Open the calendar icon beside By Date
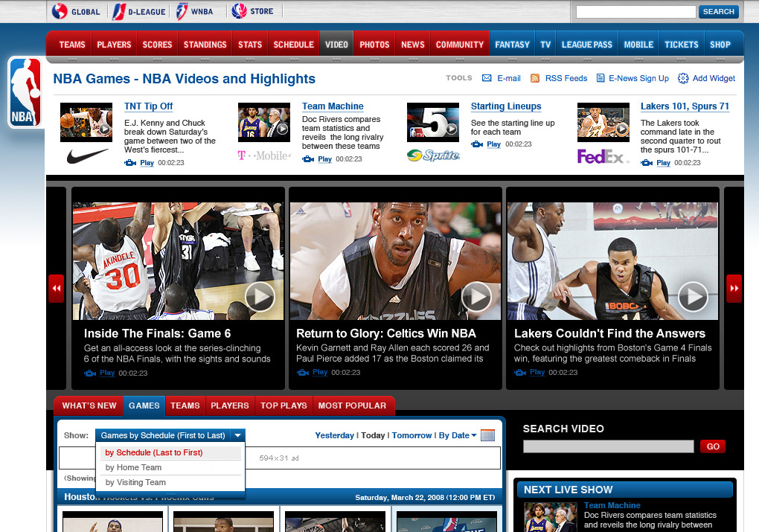Screen dimensions: 759x532 488,435
